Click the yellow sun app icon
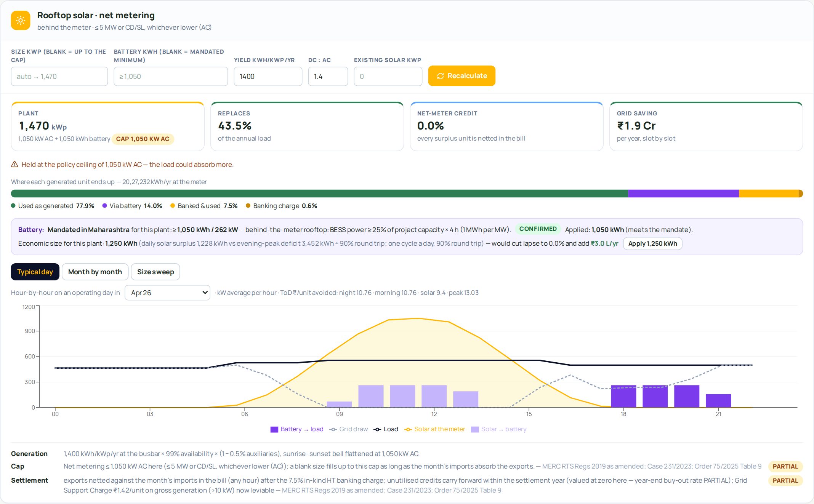The height and width of the screenshot is (504, 814). [21, 20]
